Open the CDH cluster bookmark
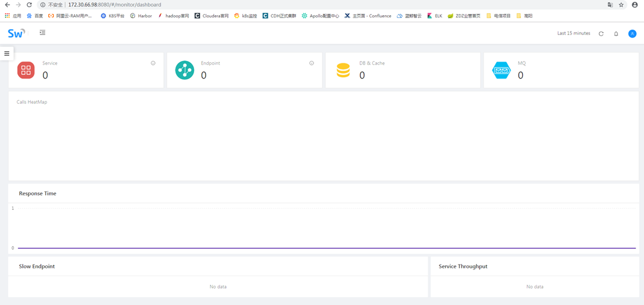Viewport: 644px width, 305px height. 279,16
